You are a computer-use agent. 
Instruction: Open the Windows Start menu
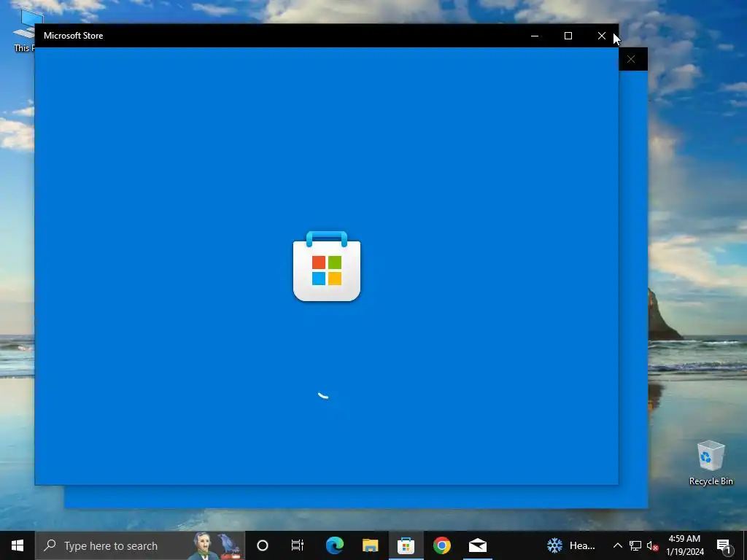tap(18, 545)
